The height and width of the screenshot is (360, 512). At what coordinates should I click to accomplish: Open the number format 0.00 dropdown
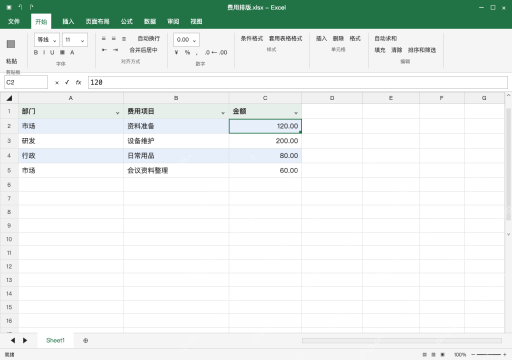(186, 40)
